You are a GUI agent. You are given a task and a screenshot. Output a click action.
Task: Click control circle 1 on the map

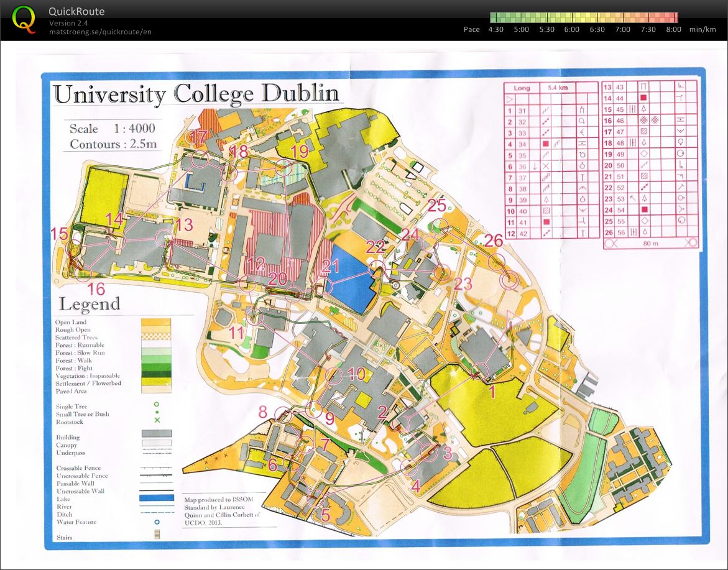tap(481, 372)
